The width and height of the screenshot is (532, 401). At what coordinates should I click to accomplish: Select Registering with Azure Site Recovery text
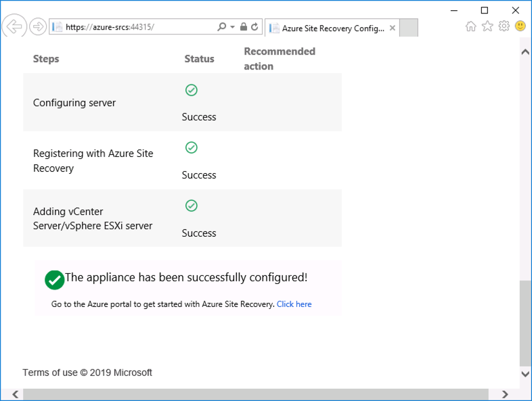[x=93, y=161]
